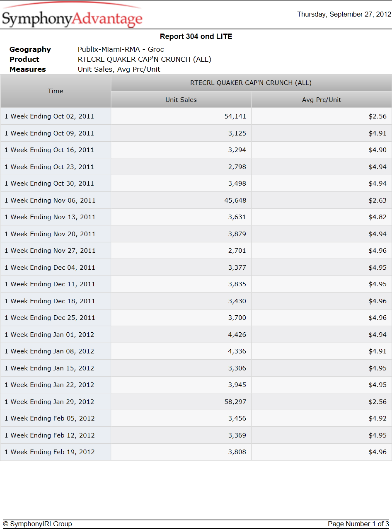Click the time cell Week Ending Nov 20, 2011
392x532 pixels.
tap(56, 234)
